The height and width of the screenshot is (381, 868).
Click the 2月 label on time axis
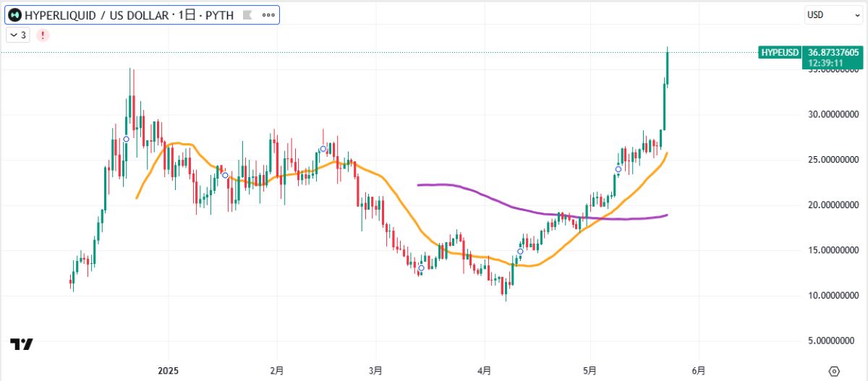277,370
